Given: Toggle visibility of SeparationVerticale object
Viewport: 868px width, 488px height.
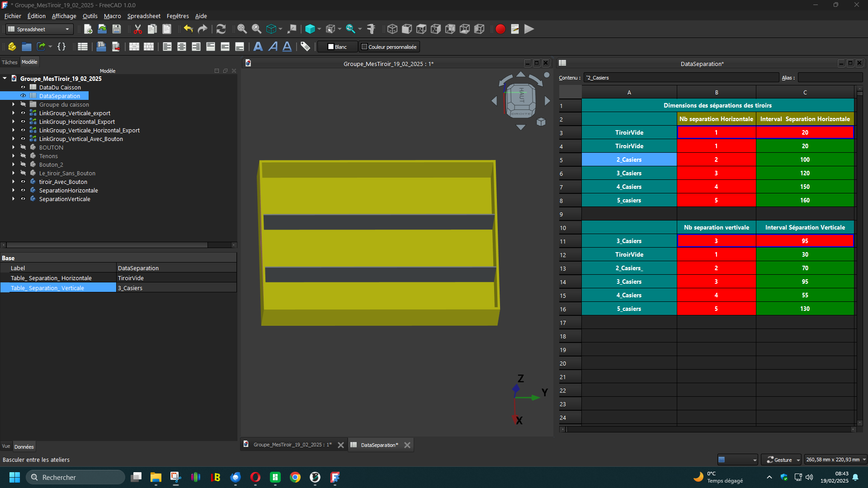Looking at the screenshot, I should 23,199.
